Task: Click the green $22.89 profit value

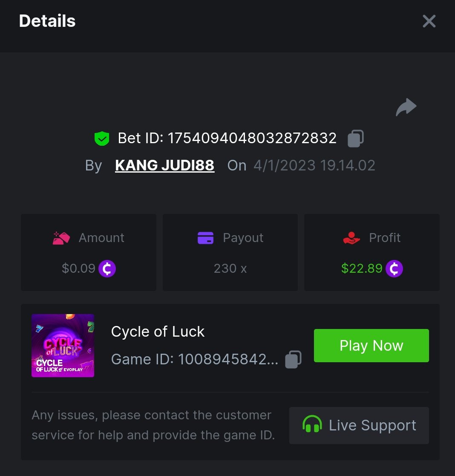Action: (362, 268)
